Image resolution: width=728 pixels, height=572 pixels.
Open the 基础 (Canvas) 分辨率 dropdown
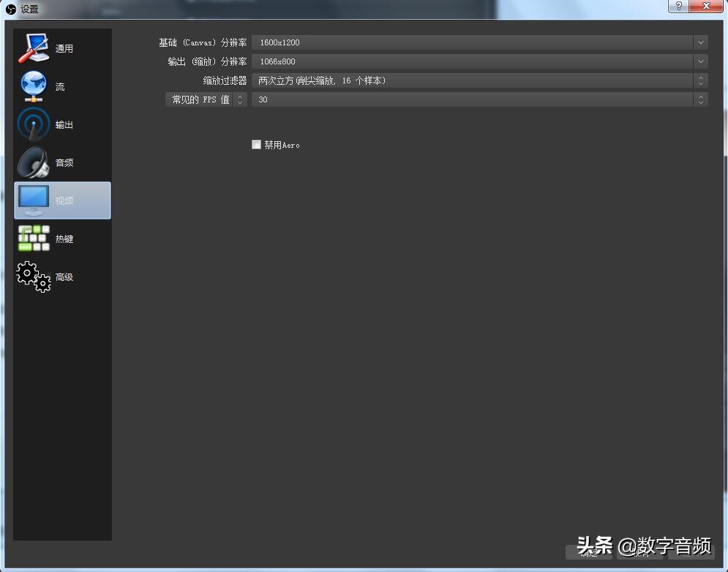tap(700, 42)
